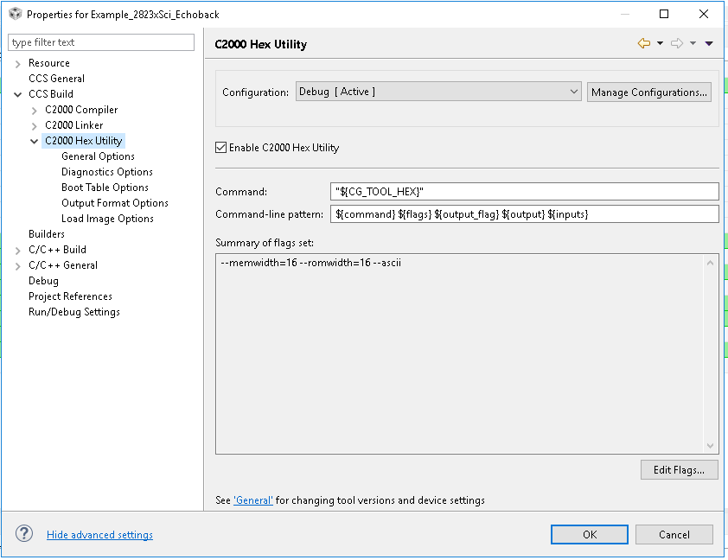728x560 pixels.
Task: Click scroll down arrow in flags summary
Action: [x=710, y=445]
